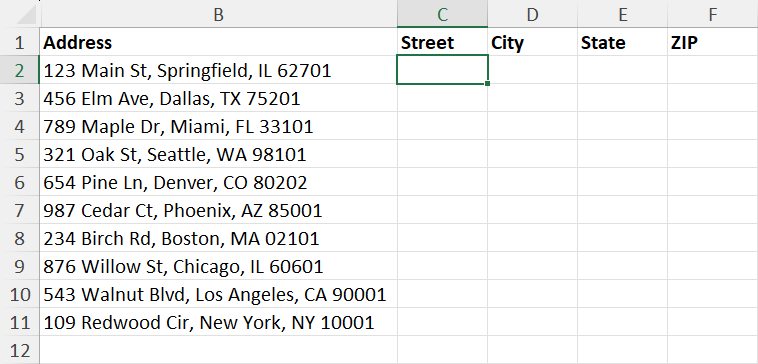Viewport: 758px width, 364px height.
Task: Select cell with 234 Birch Rd address
Action: [219, 239]
